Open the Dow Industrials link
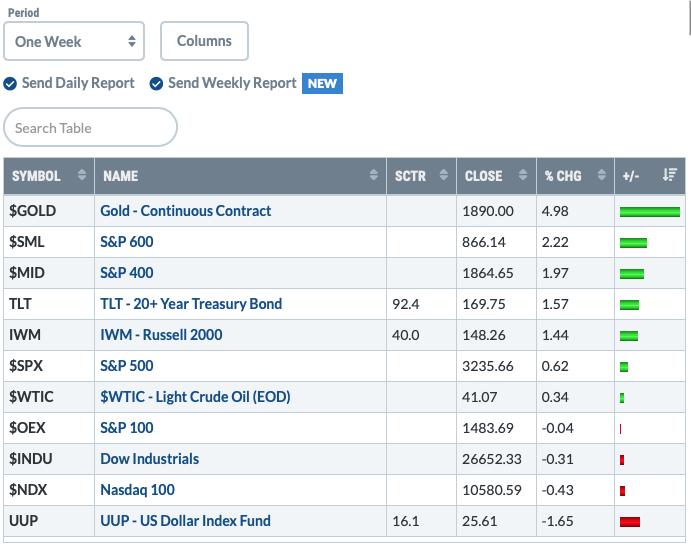 click(x=150, y=459)
